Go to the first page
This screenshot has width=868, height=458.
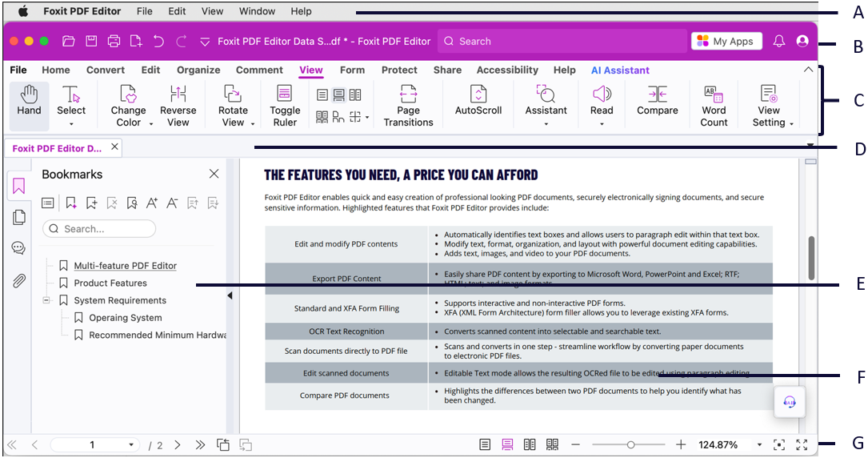(12, 444)
